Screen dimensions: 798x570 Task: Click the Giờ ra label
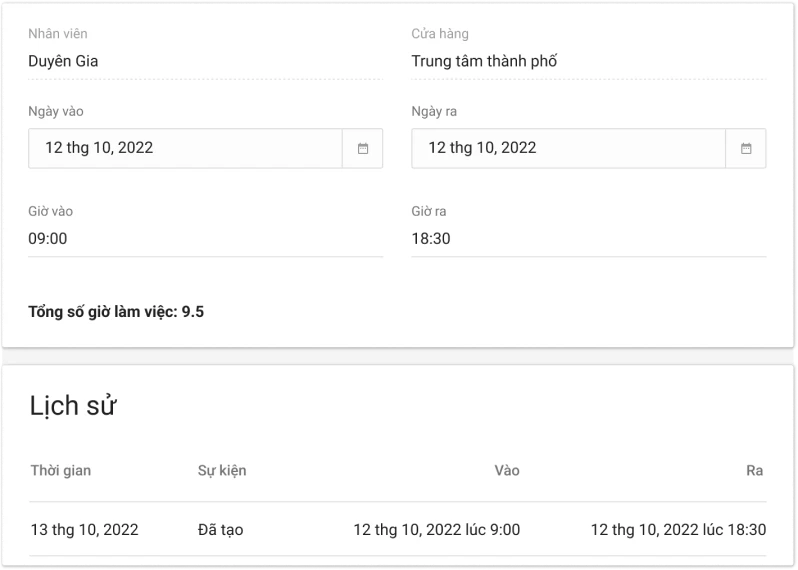pyautogui.click(x=429, y=211)
